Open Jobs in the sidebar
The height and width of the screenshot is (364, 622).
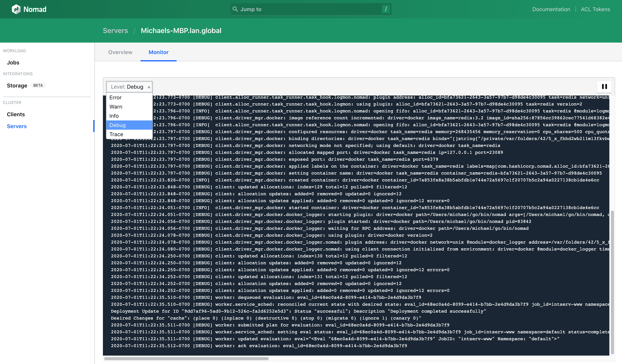13,63
